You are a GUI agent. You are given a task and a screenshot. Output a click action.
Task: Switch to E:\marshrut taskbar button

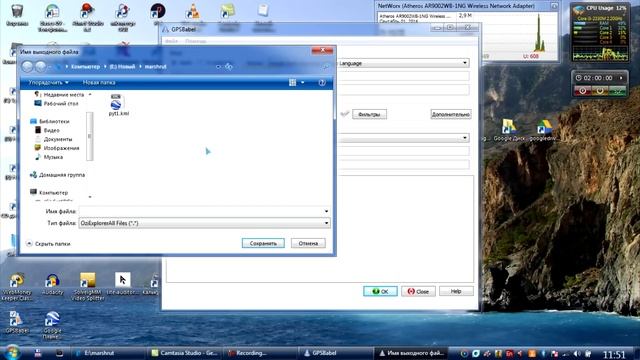(109, 353)
